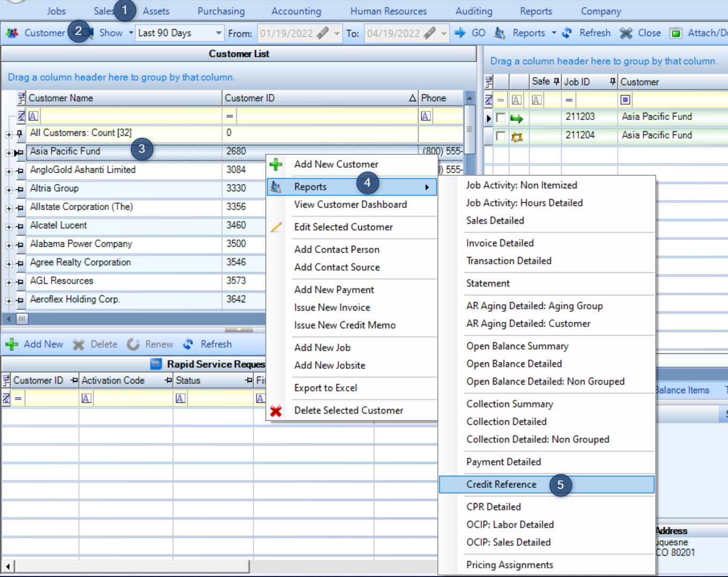Open the Auditing menu
This screenshot has width=728, height=577.
[474, 11]
